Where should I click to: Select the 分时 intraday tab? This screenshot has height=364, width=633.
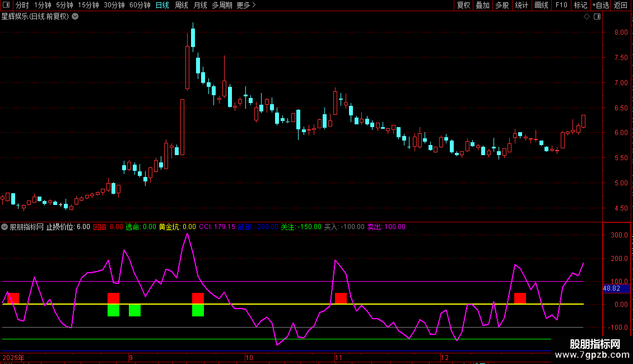coord(22,6)
